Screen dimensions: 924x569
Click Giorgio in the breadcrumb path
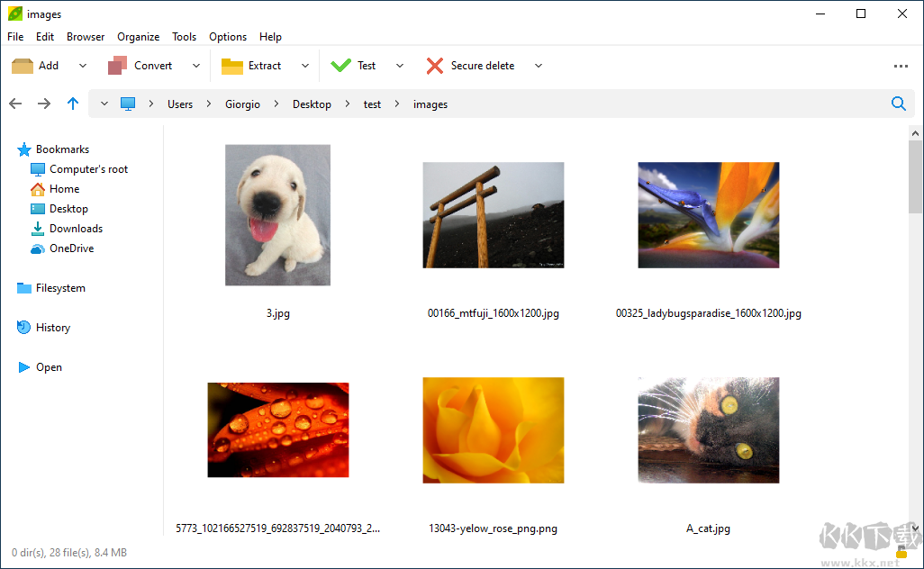[x=242, y=104]
